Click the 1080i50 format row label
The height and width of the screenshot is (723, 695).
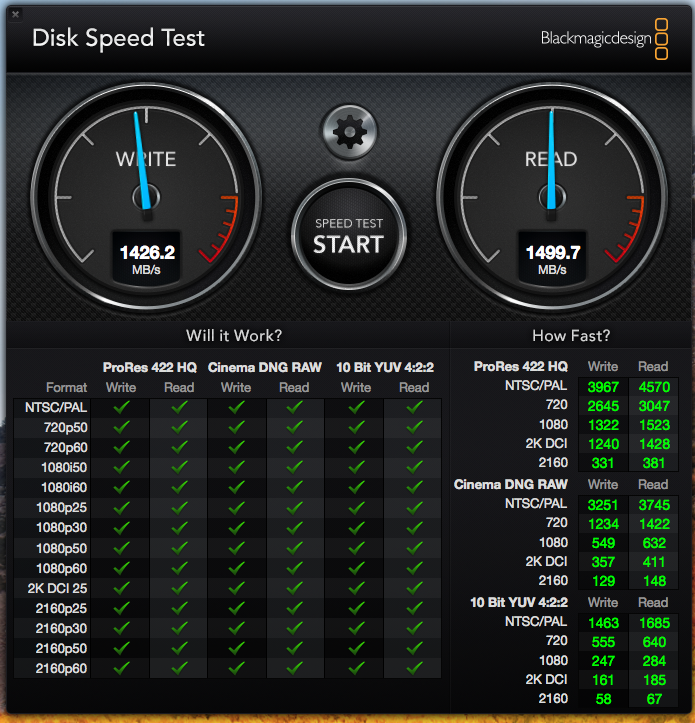(64, 468)
